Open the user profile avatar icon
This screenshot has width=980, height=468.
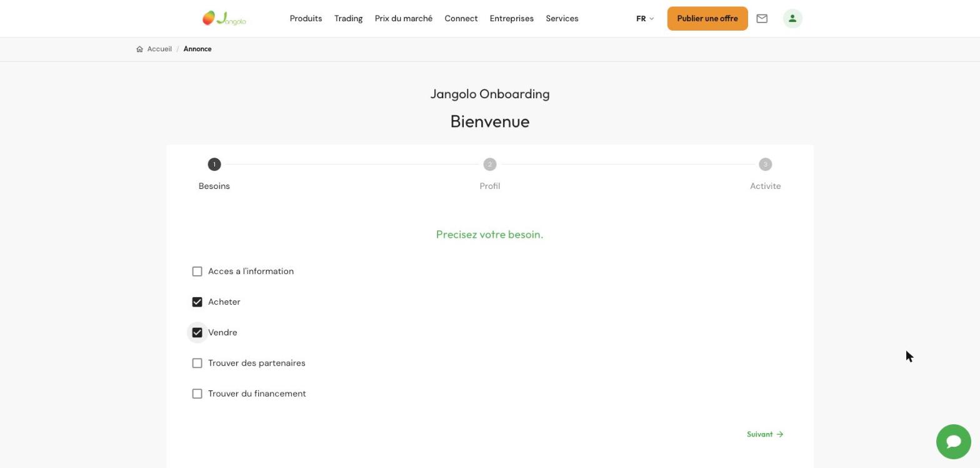(x=792, y=19)
